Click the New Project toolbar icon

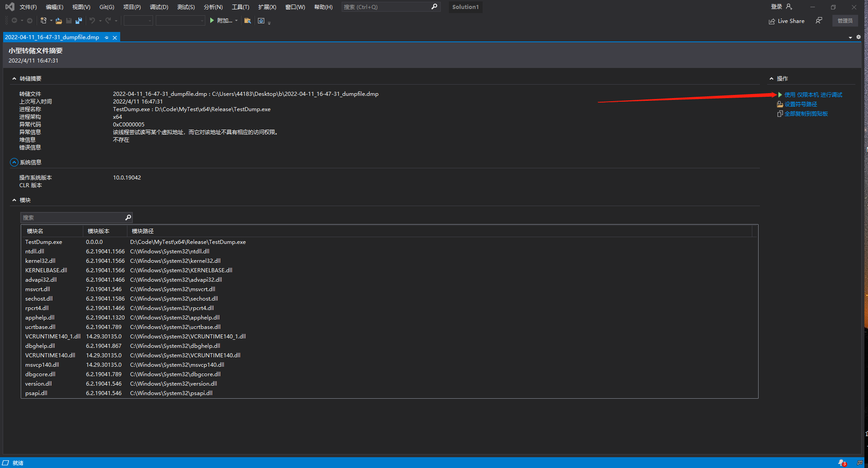coord(43,21)
